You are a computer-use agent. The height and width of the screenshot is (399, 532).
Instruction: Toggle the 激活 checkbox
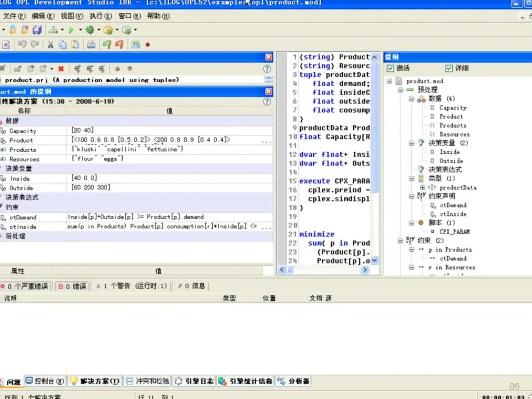point(390,68)
